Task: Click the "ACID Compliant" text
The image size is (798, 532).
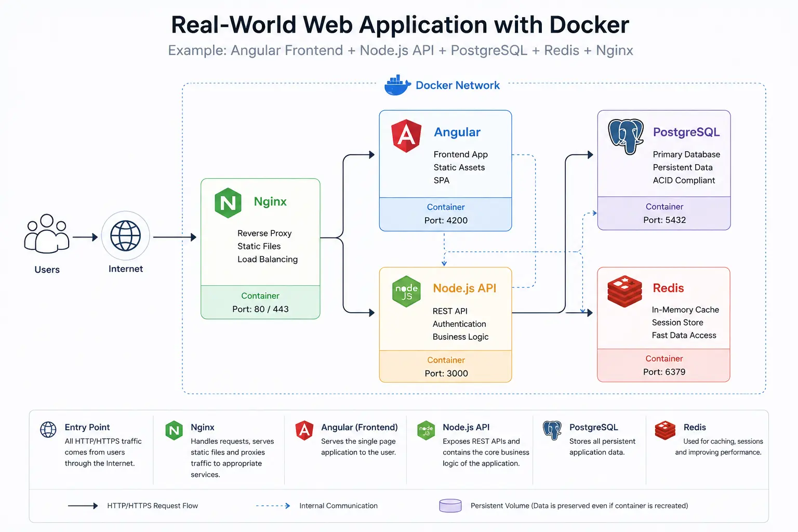Action: [x=684, y=180]
